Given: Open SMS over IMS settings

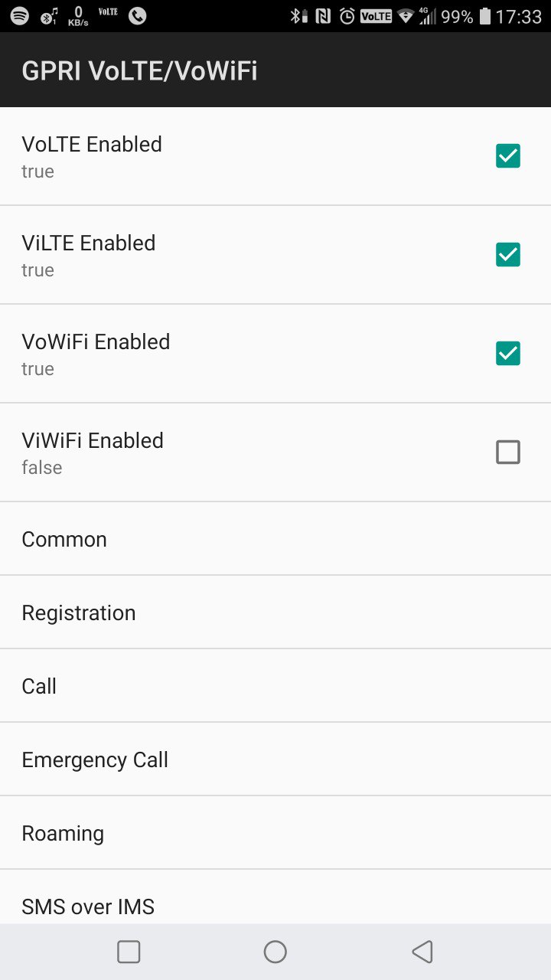Looking at the screenshot, I should coord(88,906).
